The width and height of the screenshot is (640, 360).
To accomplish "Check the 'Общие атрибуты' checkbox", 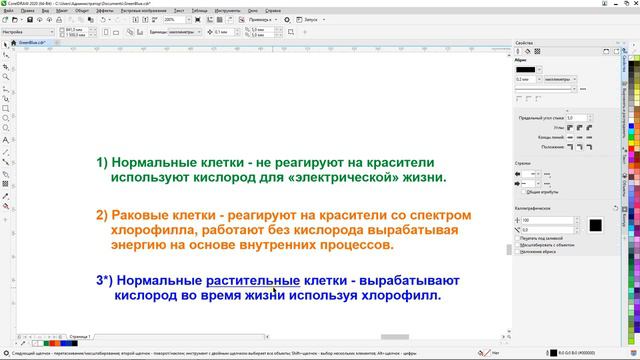I will [x=524, y=192].
